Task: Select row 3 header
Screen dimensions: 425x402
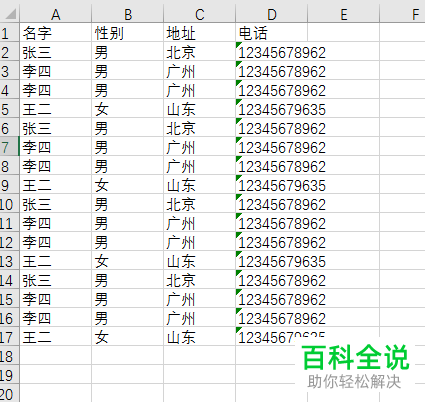Action: 9,71
